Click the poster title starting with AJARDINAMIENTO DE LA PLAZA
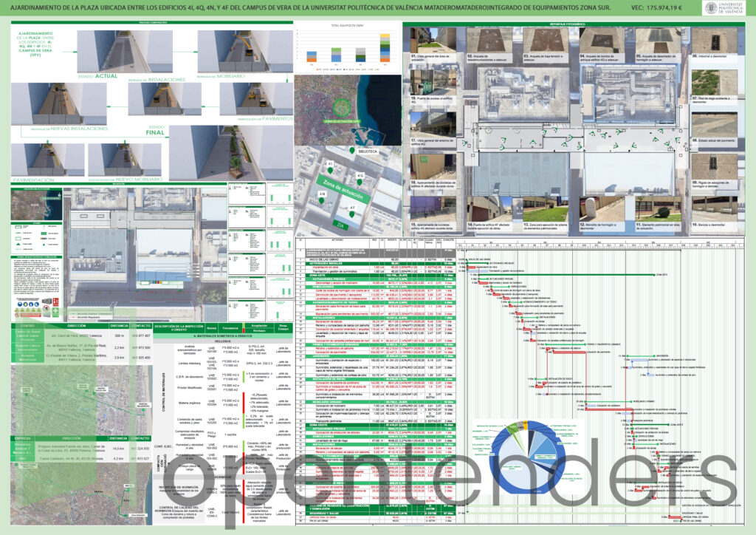 [x=311, y=7]
